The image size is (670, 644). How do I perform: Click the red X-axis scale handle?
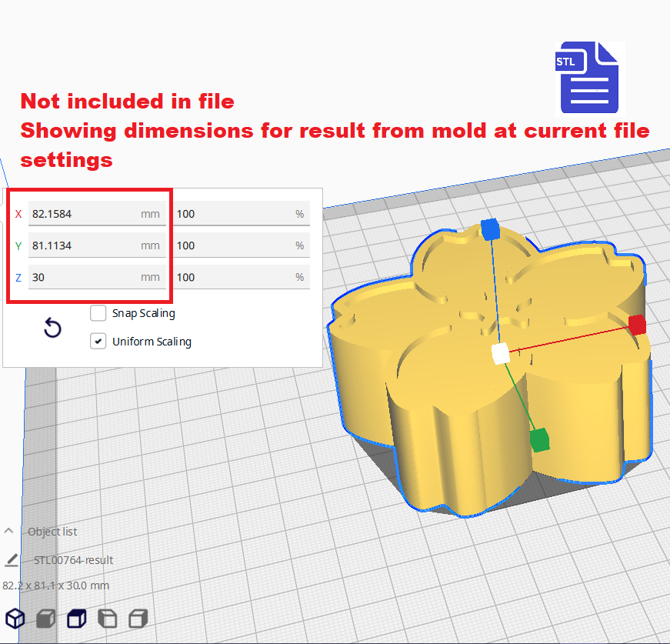click(x=636, y=325)
